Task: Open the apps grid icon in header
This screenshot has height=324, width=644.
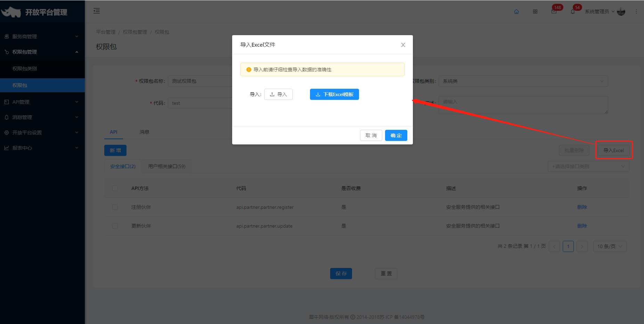Action: (x=535, y=11)
